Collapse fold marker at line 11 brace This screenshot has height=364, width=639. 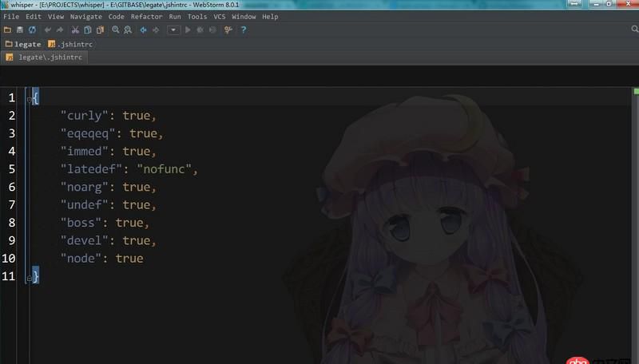tap(29, 279)
